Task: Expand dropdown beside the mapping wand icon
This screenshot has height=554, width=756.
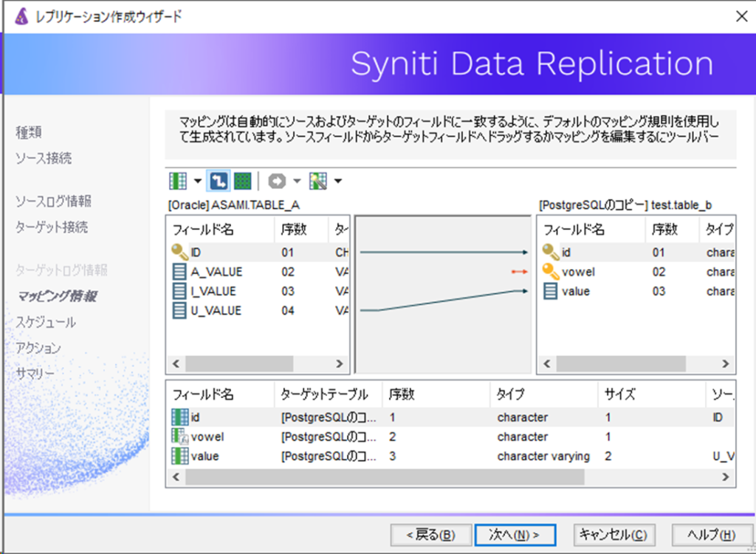Action: [x=337, y=182]
